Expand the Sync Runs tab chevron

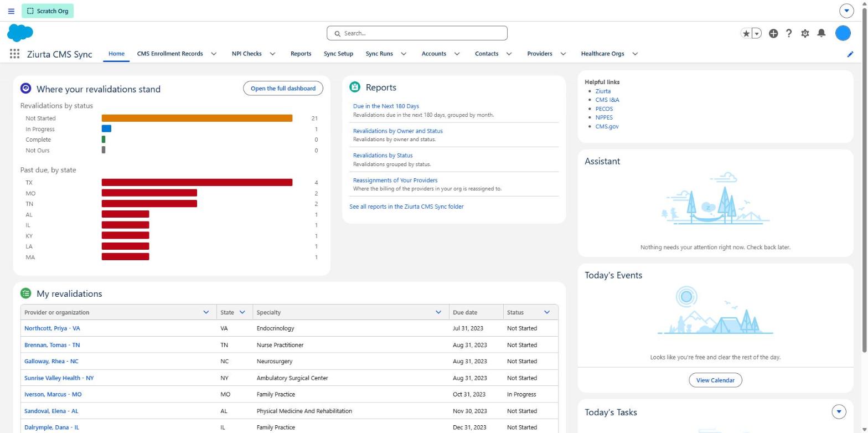coord(404,54)
